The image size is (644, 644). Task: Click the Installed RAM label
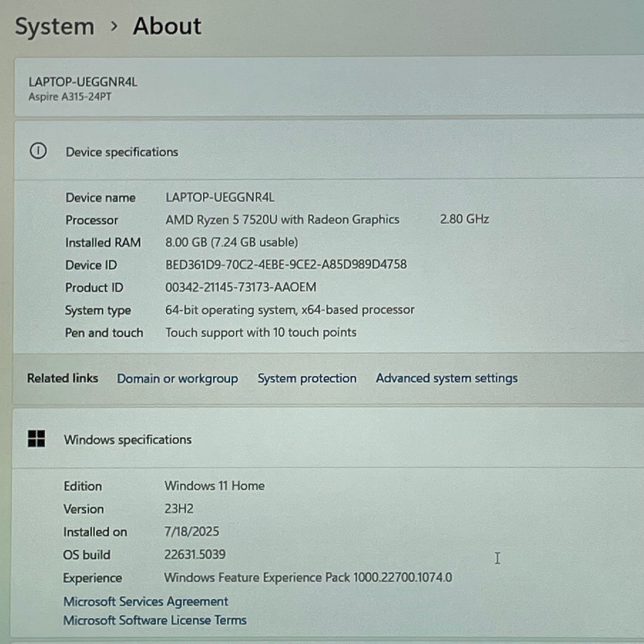tap(103, 243)
